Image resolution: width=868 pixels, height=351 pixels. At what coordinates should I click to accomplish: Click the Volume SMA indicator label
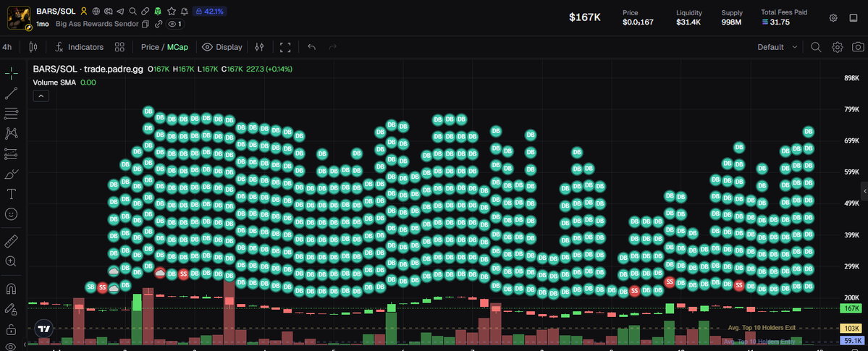pyautogui.click(x=54, y=83)
